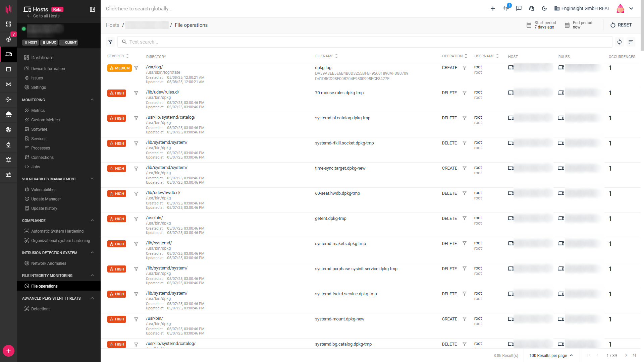Open support headset icon
The width and height of the screenshot is (644, 362).
click(x=532, y=9)
